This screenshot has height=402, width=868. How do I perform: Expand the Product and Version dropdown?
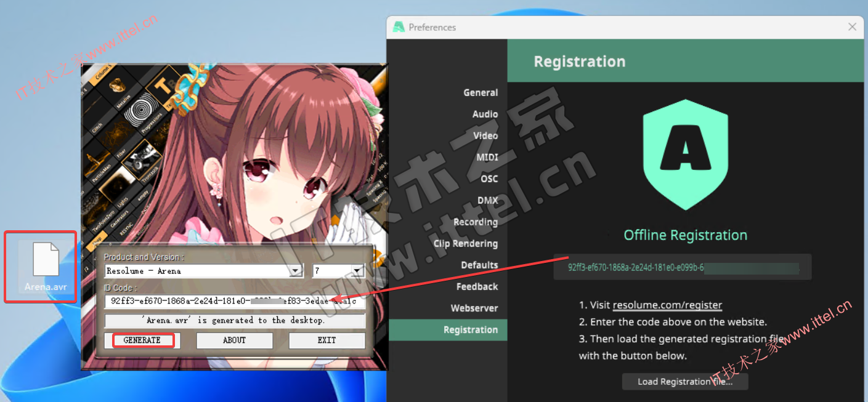pos(296,271)
